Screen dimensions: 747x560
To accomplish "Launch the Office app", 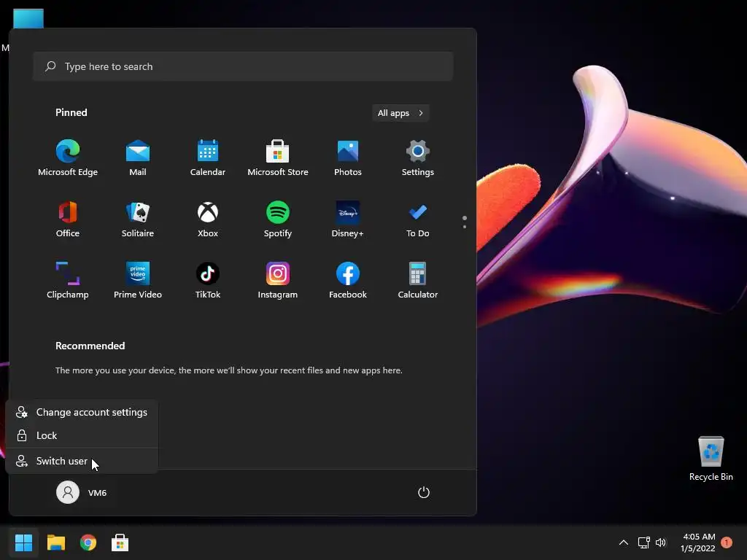I will pyautogui.click(x=68, y=219).
